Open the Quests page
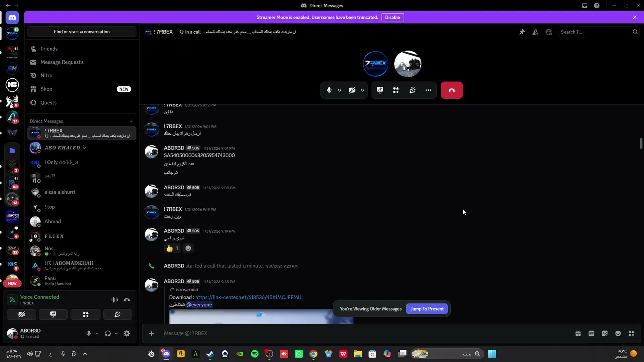The width and height of the screenshot is (644, 362). pos(82,103)
